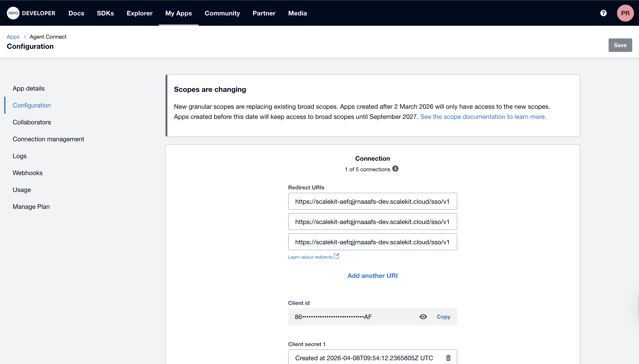The width and height of the screenshot is (639, 364).
Task: Go to Explorer in top navigation
Action: click(x=140, y=13)
